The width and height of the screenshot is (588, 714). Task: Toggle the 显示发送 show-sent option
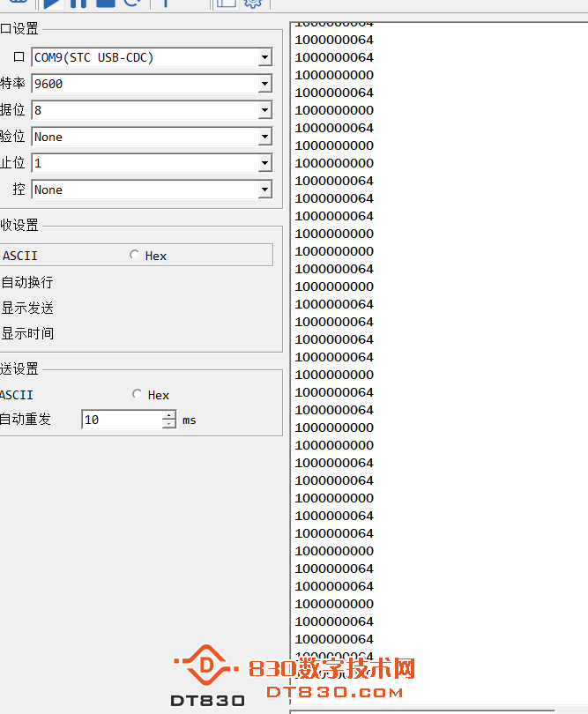[27, 308]
